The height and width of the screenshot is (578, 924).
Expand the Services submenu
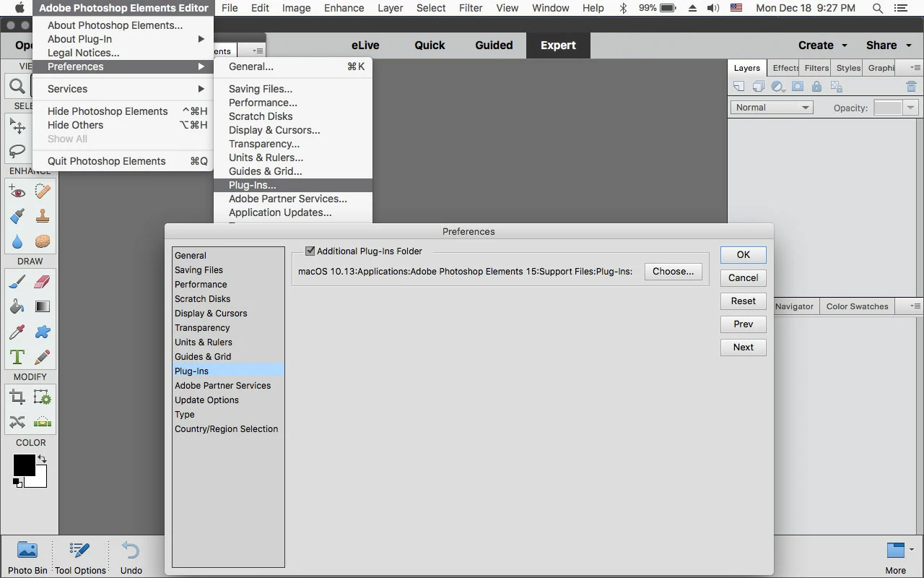point(123,89)
